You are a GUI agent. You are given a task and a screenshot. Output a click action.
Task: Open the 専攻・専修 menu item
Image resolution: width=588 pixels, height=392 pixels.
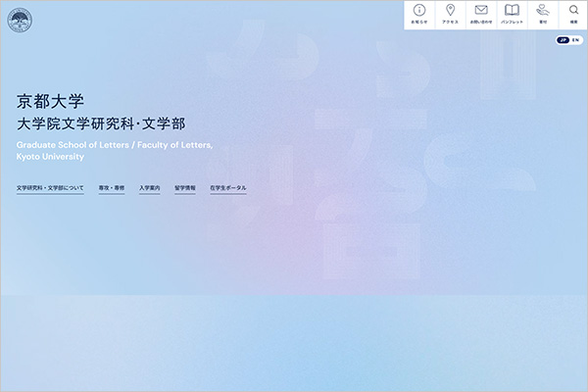click(112, 186)
